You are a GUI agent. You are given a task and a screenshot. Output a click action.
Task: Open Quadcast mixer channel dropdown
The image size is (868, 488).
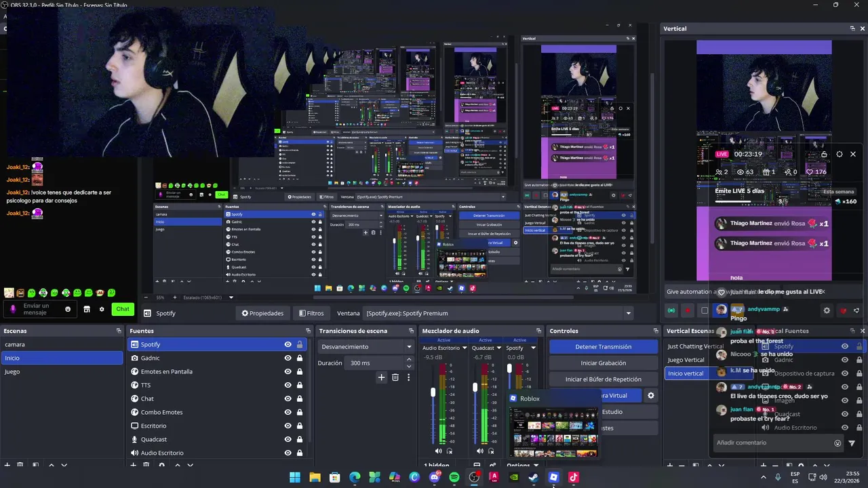pos(500,348)
